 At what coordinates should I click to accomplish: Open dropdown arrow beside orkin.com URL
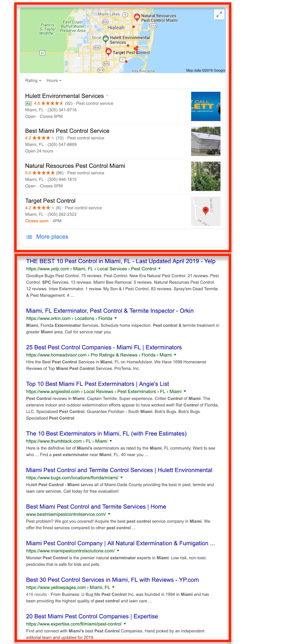(116, 318)
